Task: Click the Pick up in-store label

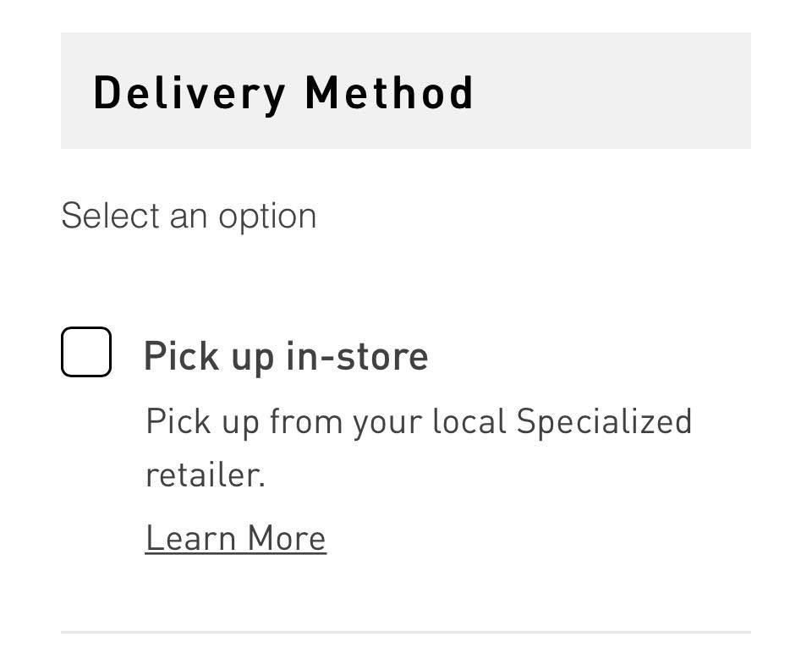Action: [x=285, y=355]
